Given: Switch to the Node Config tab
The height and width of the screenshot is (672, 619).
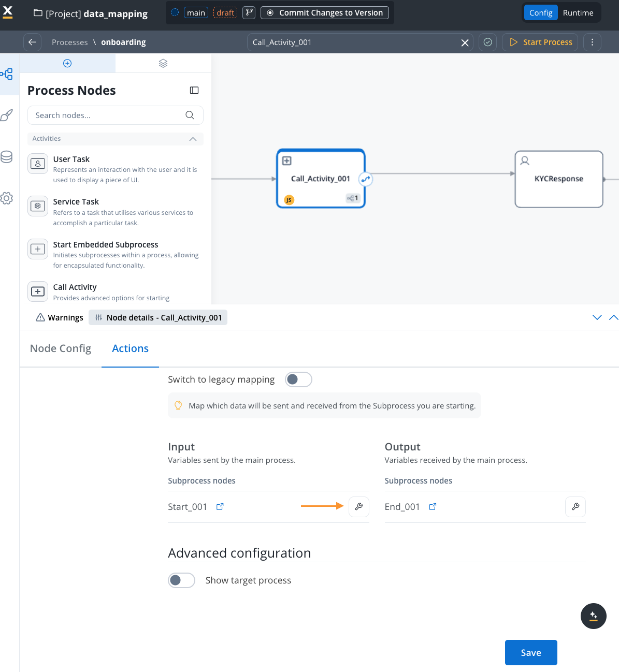Looking at the screenshot, I should point(61,348).
